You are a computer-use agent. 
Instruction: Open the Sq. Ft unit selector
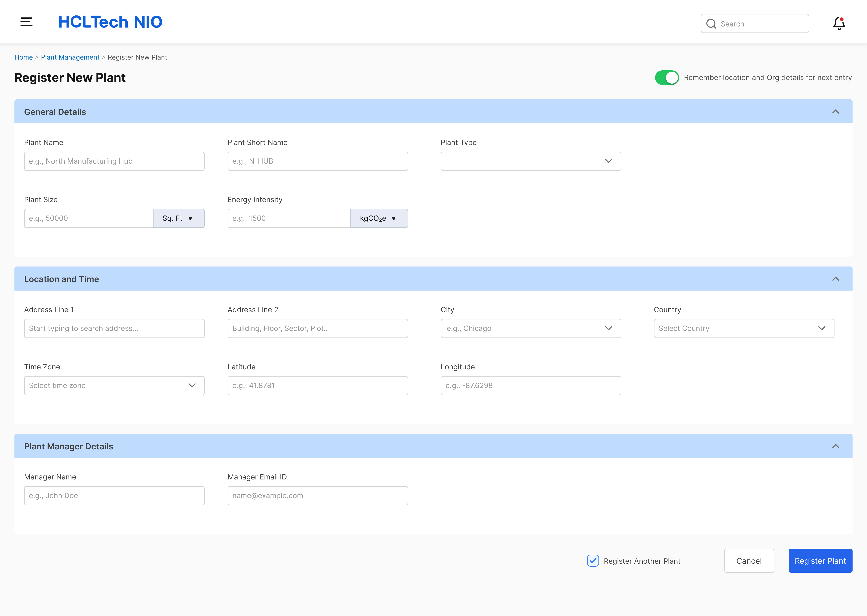[x=178, y=219]
